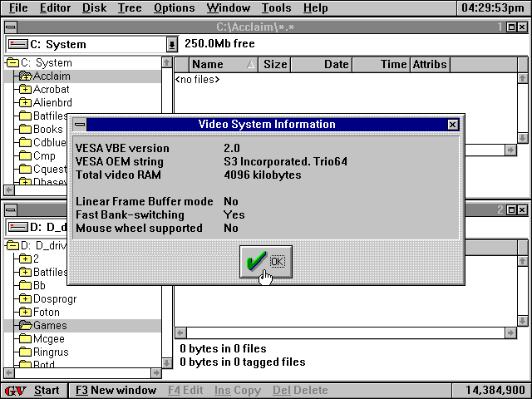This screenshot has width=532, height=399.
Task: Select the Games folder in D: tree
Action: 49,326
